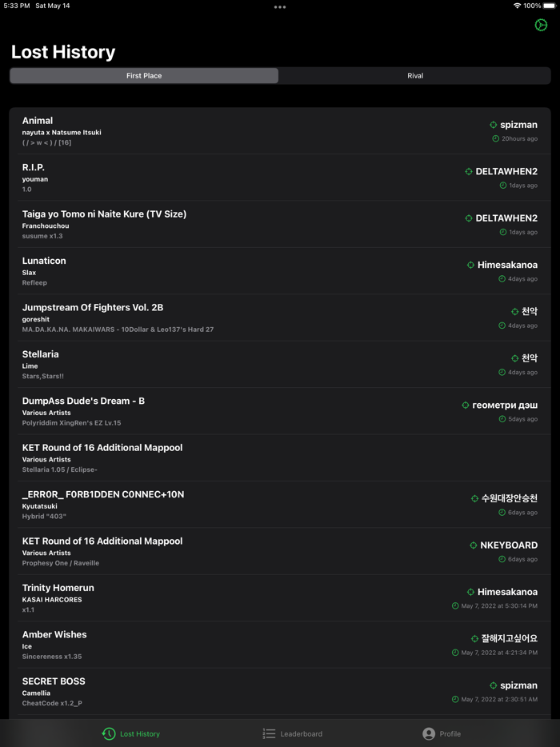Click player name DELTAWHEN2 on R.I.P. row
Screen dimensions: 560x747
[x=506, y=171]
